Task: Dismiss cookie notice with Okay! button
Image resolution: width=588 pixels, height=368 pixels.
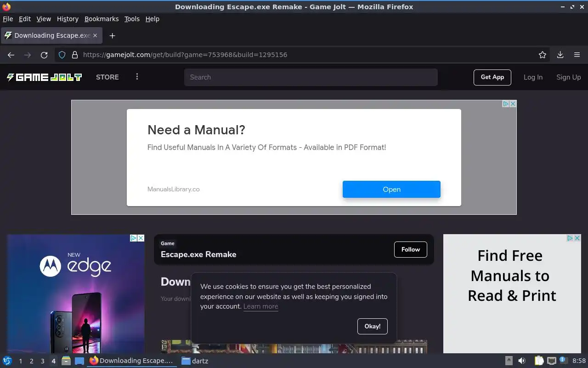Action: click(x=373, y=326)
